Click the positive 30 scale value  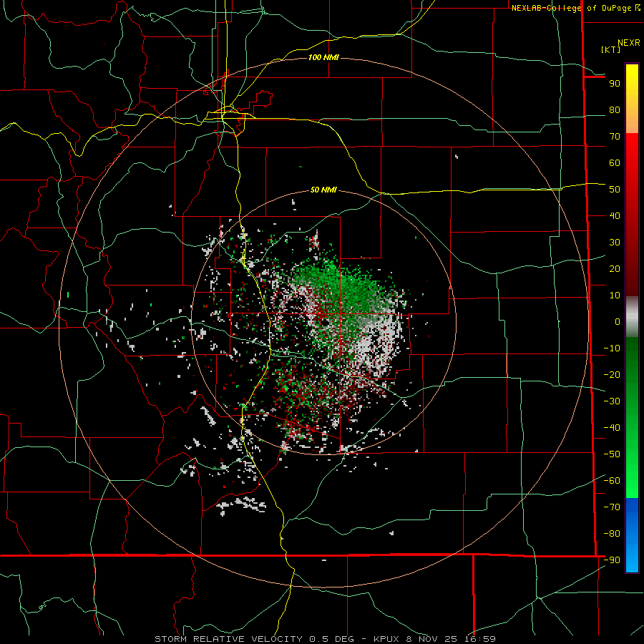pyautogui.click(x=615, y=243)
